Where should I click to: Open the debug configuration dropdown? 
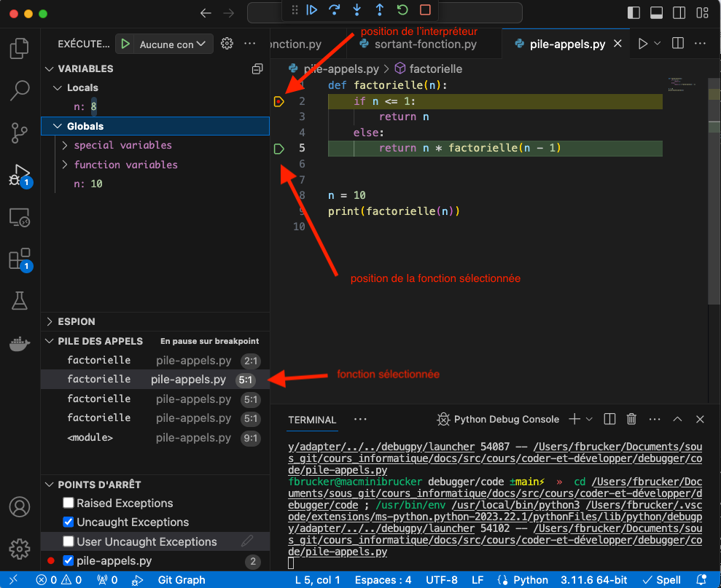point(173,44)
